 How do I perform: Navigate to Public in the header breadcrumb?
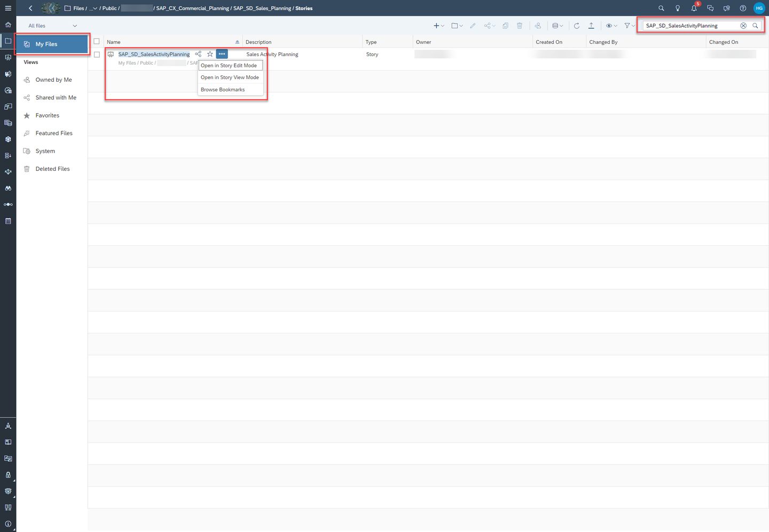coord(109,8)
